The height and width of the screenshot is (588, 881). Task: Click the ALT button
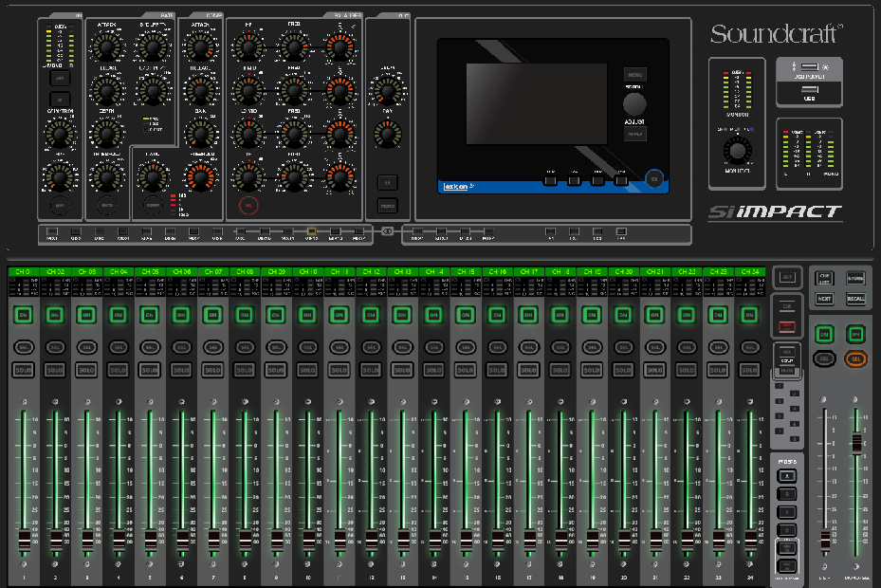coord(787,277)
